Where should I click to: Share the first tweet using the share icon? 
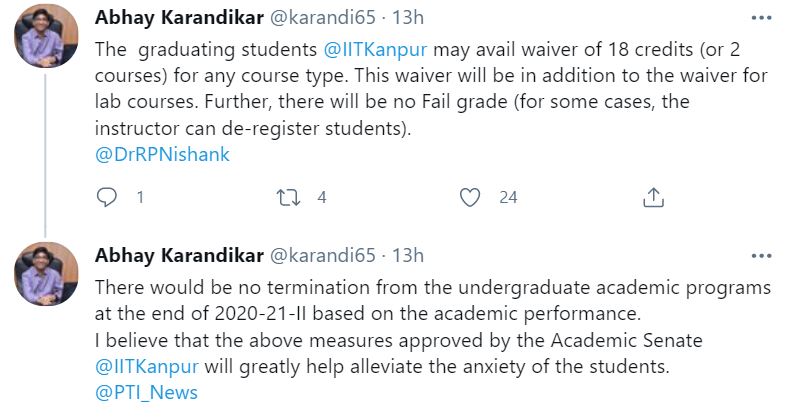pyautogui.click(x=653, y=197)
